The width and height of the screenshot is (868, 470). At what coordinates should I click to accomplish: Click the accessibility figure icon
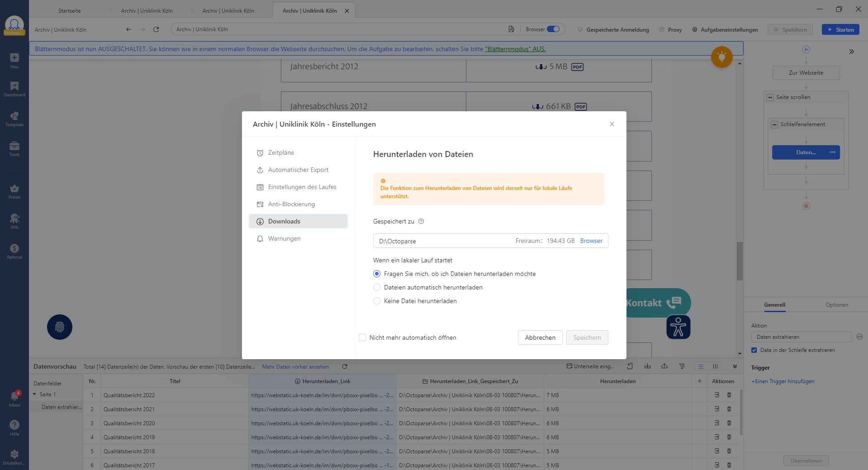[678, 327]
